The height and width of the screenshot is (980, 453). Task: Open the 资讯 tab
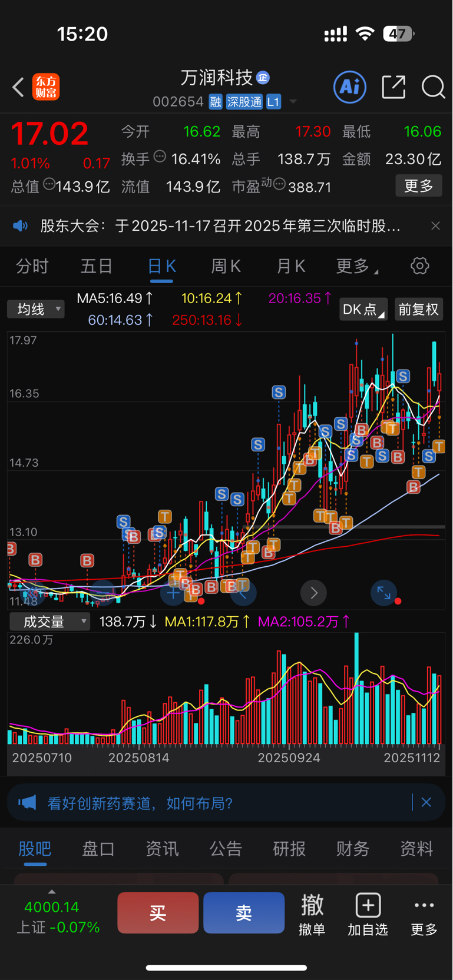coord(162,849)
